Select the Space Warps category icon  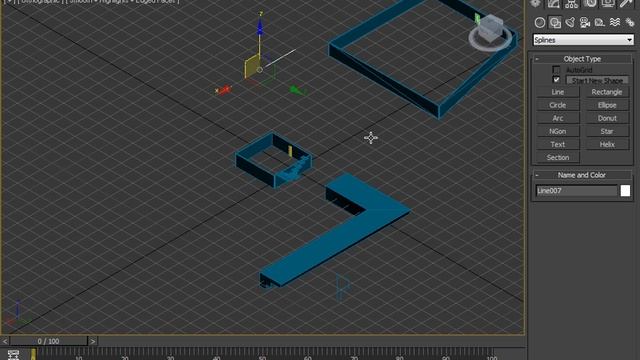pos(615,22)
